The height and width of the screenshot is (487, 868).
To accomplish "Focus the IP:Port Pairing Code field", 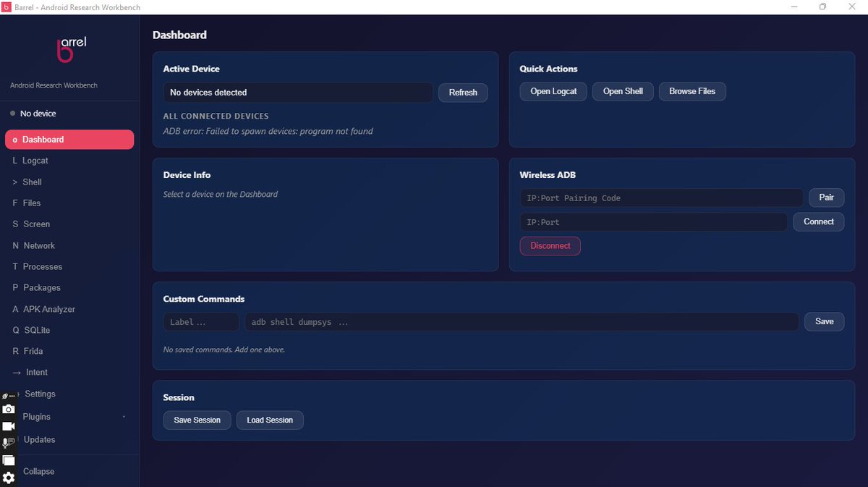I will pyautogui.click(x=662, y=198).
